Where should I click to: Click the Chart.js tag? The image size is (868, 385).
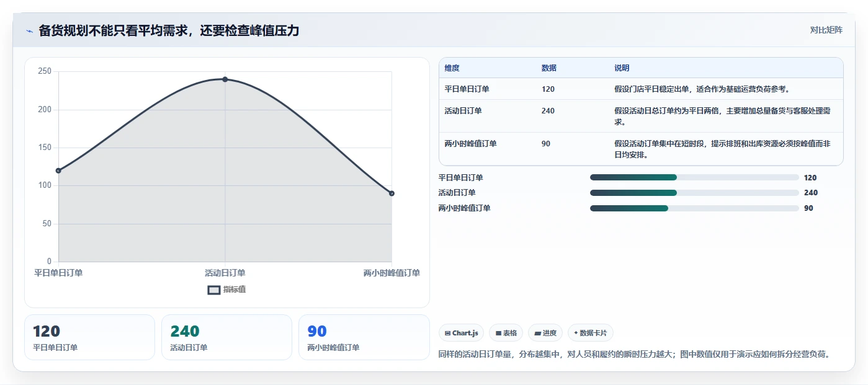461,333
